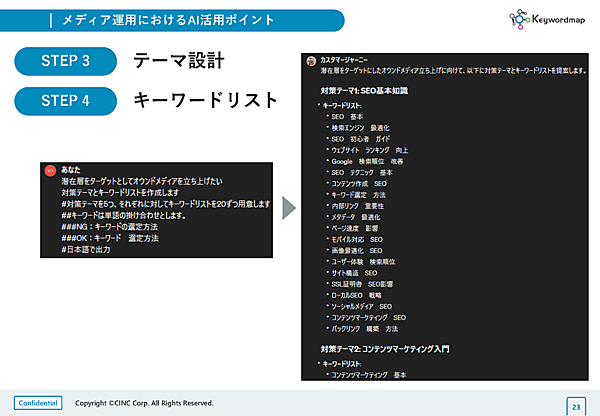Click the red user avatar beside あなた
The width and height of the screenshot is (600, 416).
pos(50,170)
